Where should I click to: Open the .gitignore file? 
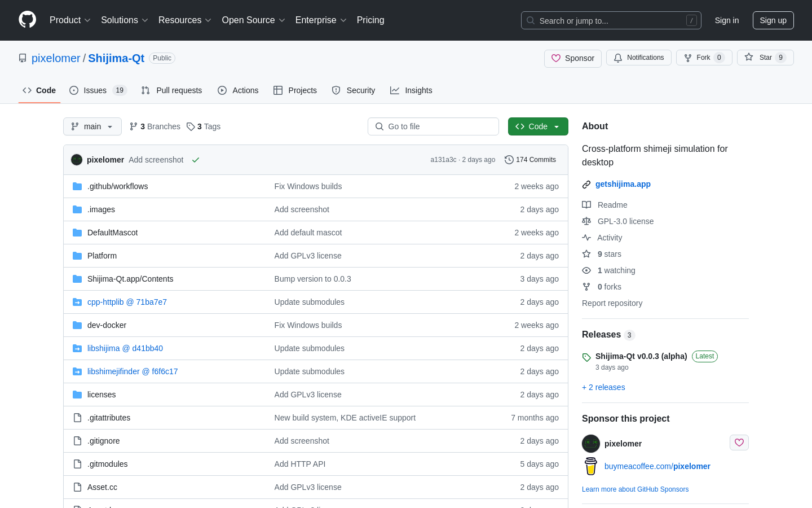104,441
